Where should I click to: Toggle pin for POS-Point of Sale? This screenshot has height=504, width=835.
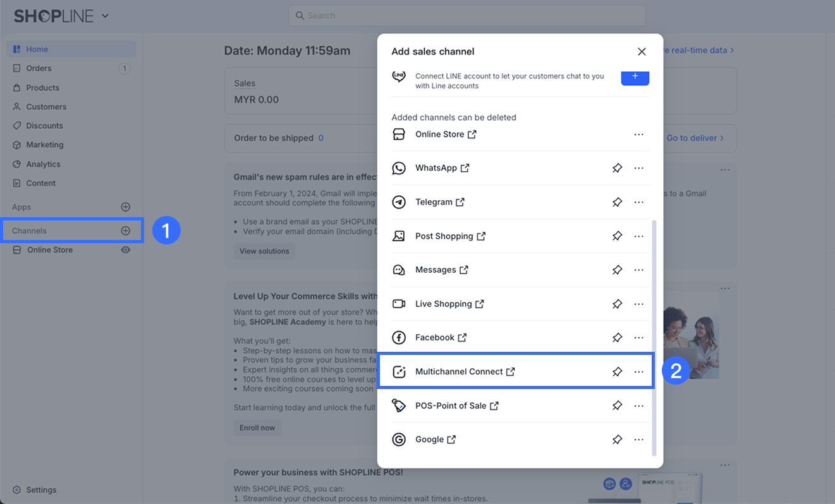[x=617, y=405]
